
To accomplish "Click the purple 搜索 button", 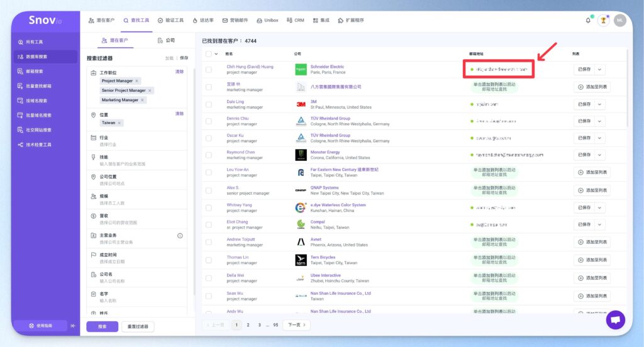I will (x=103, y=326).
